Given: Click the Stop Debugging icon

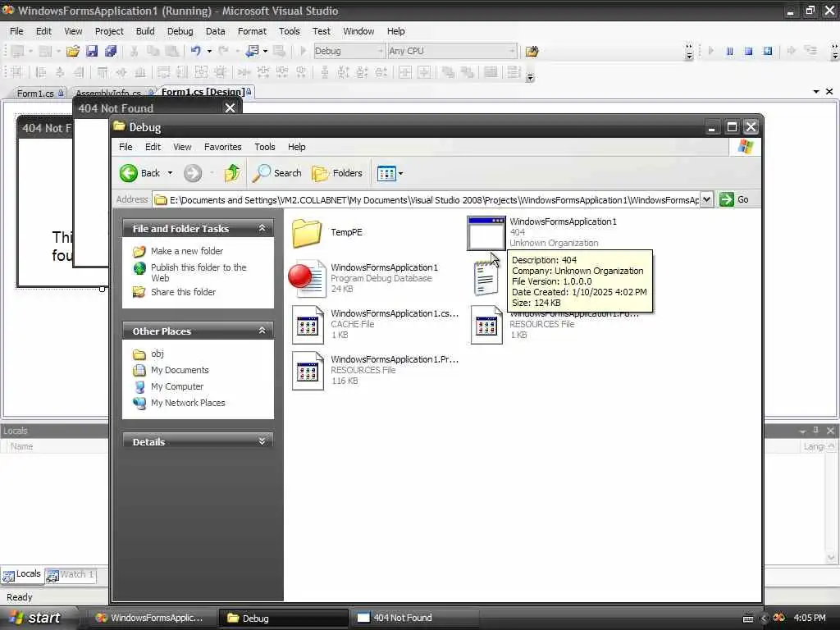Looking at the screenshot, I should coord(748,51).
